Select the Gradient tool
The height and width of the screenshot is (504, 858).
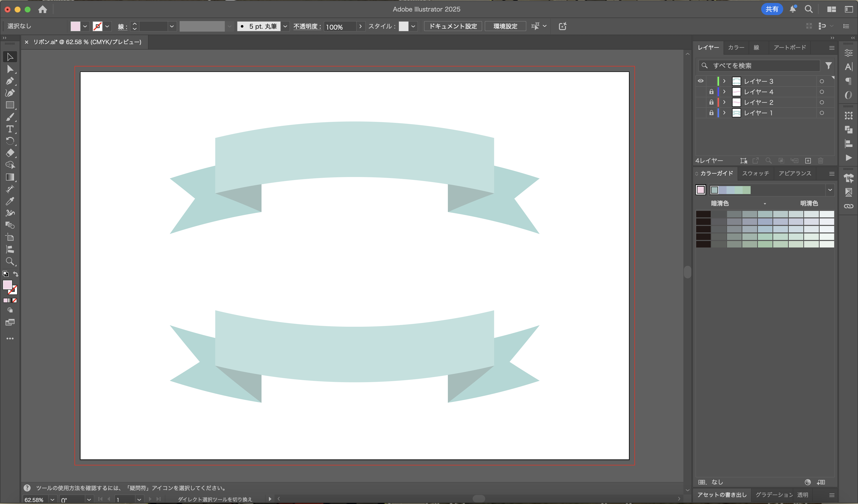[10, 177]
